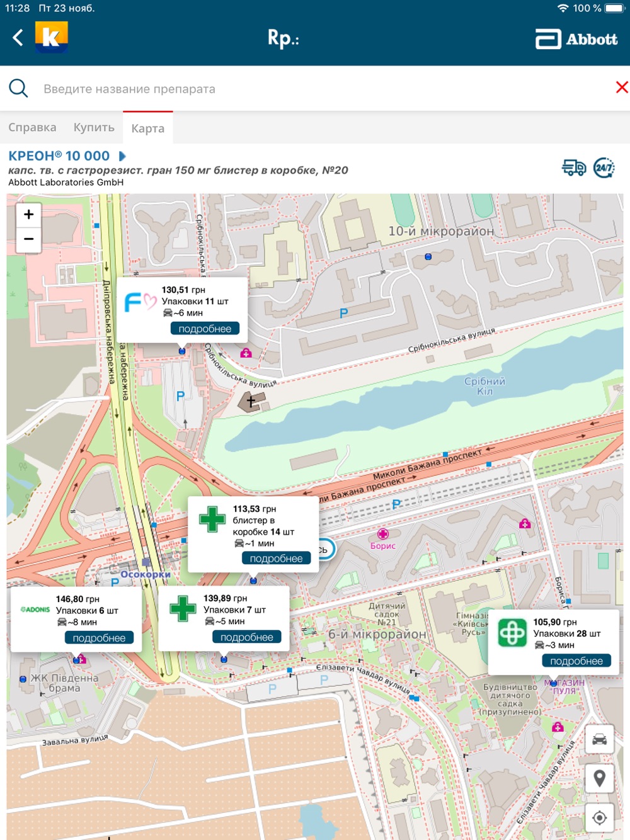Open КРЕОН 10 000 drug title
The height and width of the screenshot is (840, 630).
(59, 156)
